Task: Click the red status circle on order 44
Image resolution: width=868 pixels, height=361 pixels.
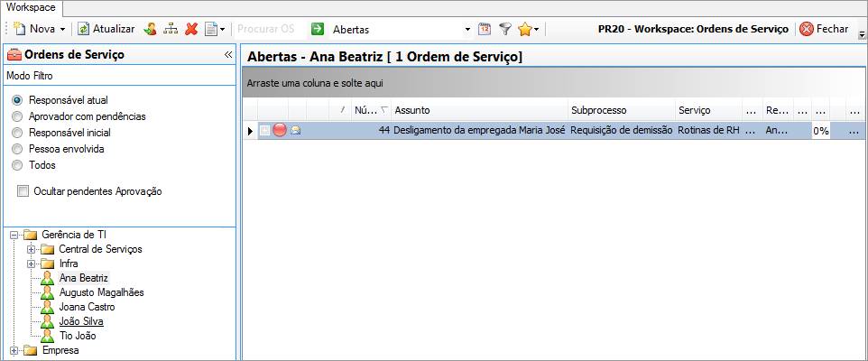Action: click(x=280, y=131)
